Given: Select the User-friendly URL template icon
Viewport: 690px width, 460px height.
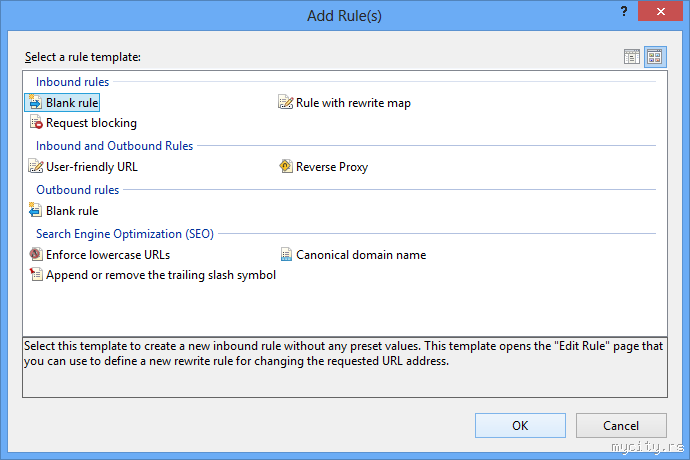Looking at the screenshot, I should point(36,167).
